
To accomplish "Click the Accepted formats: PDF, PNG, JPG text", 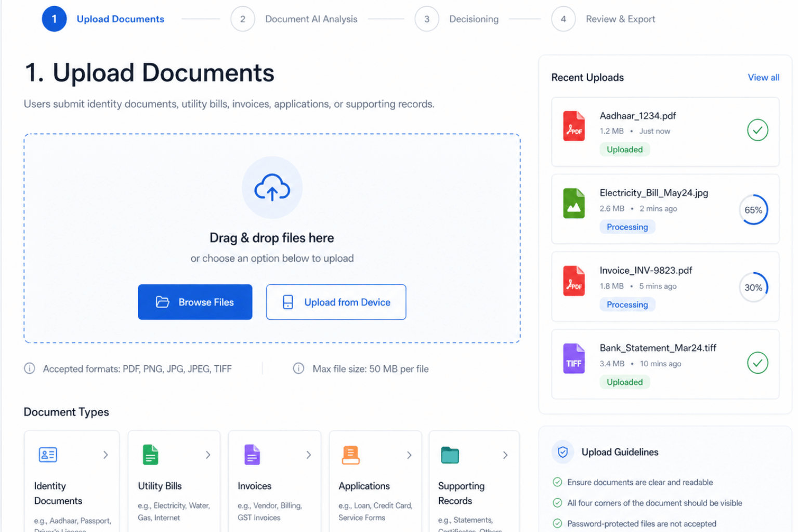I will 137,369.
